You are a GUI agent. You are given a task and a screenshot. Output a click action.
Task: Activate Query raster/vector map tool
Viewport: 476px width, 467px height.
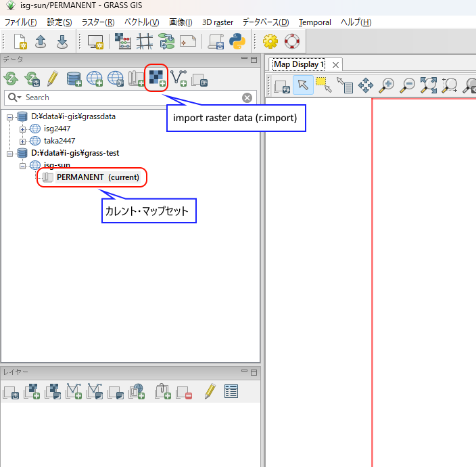tap(345, 85)
